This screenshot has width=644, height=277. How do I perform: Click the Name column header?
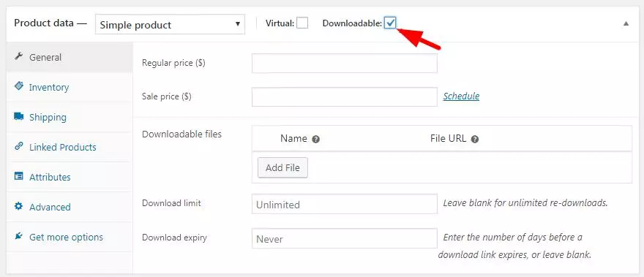coord(293,139)
